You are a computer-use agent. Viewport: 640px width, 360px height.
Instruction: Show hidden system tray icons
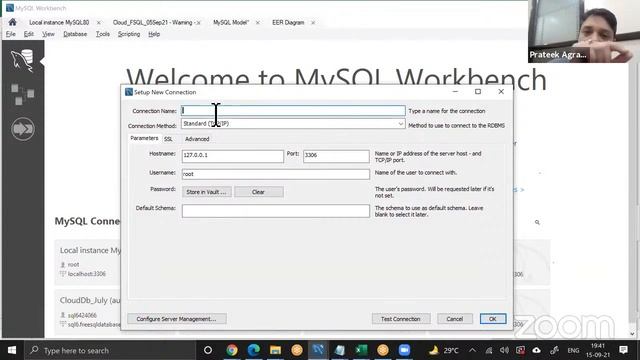click(x=472, y=350)
